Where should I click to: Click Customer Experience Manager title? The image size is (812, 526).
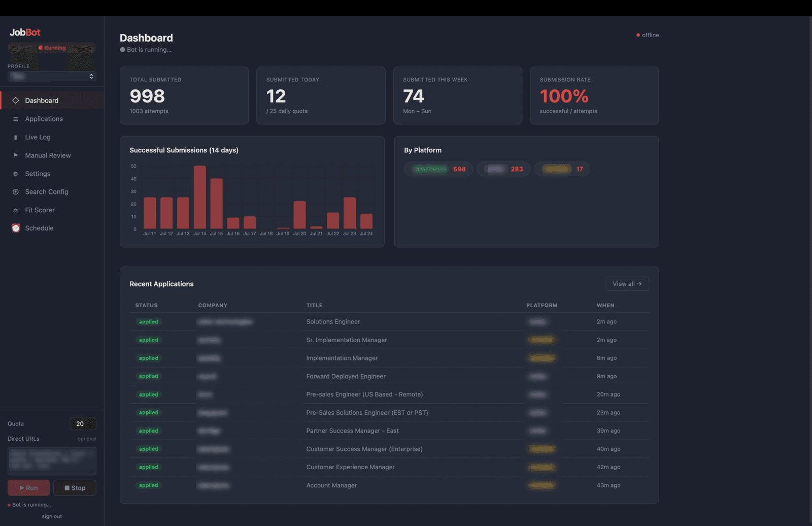pyautogui.click(x=350, y=467)
